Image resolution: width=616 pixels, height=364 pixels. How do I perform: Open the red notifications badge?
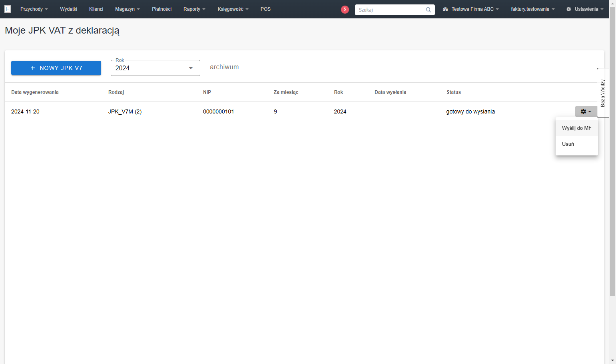(345, 9)
